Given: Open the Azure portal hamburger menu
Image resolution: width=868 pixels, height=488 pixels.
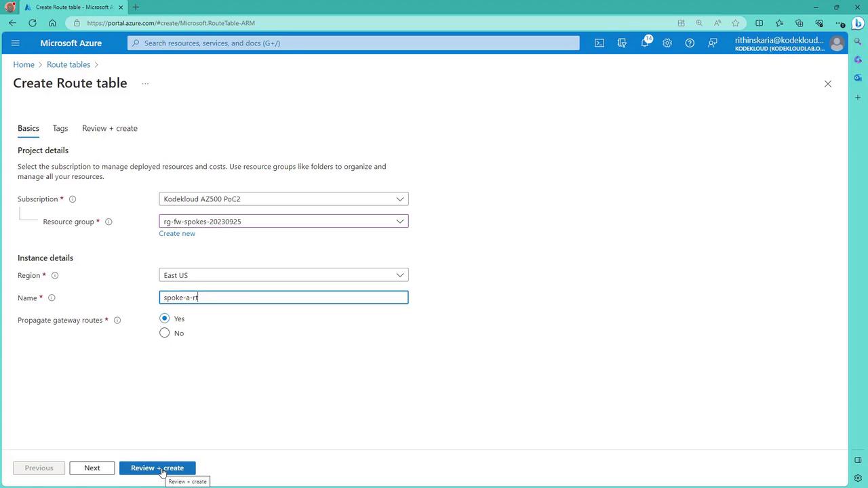Looking at the screenshot, I should coord(16,43).
